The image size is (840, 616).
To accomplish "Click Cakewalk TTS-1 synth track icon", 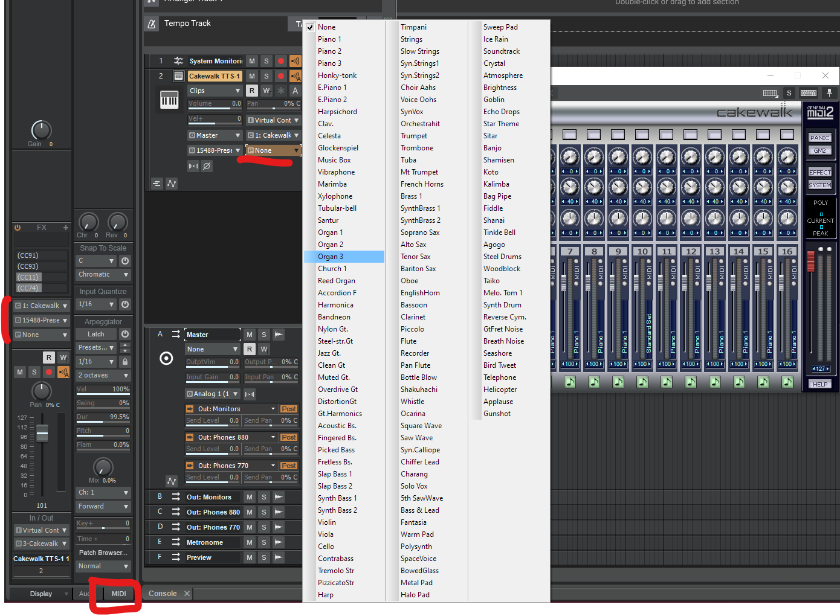I will click(178, 76).
